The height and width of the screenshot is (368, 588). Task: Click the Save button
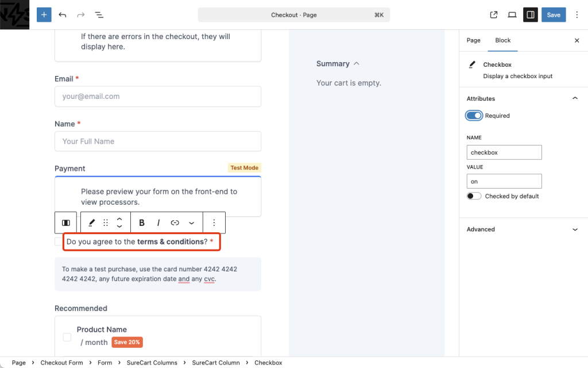point(553,14)
